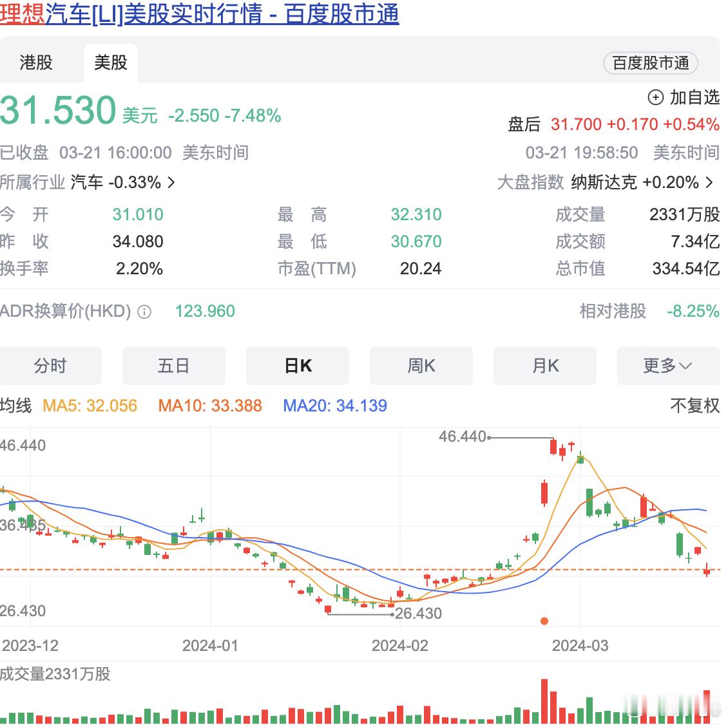Click the 2024-03 date axis label

coord(580,646)
